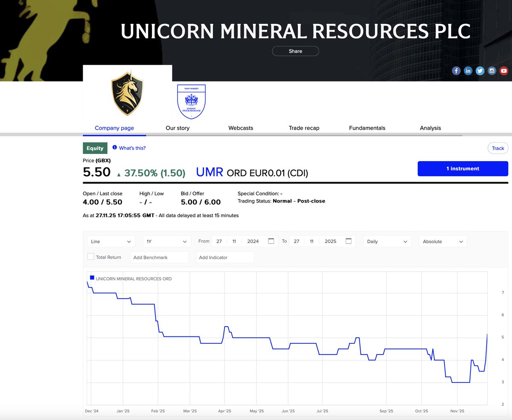
Task: Click the Instagram icon
Action: tap(492, 71)
